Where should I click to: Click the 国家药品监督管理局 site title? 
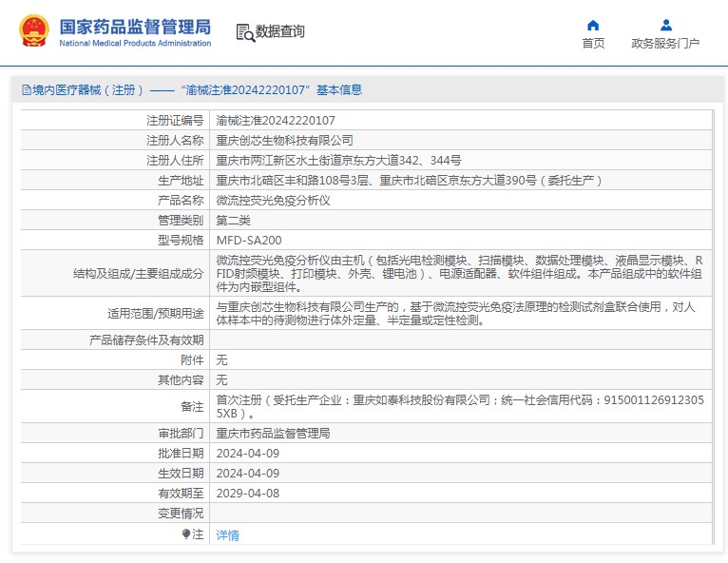tap(135, 27)
